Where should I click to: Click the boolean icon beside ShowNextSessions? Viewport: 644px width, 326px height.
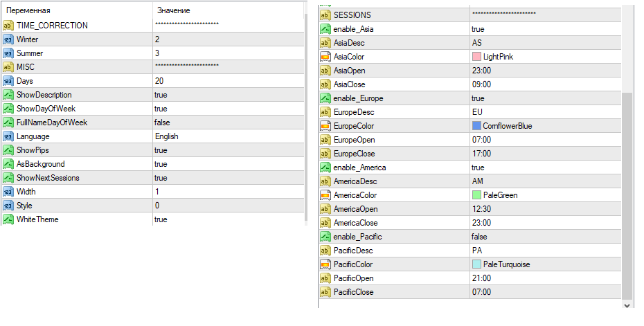point(8,178)
